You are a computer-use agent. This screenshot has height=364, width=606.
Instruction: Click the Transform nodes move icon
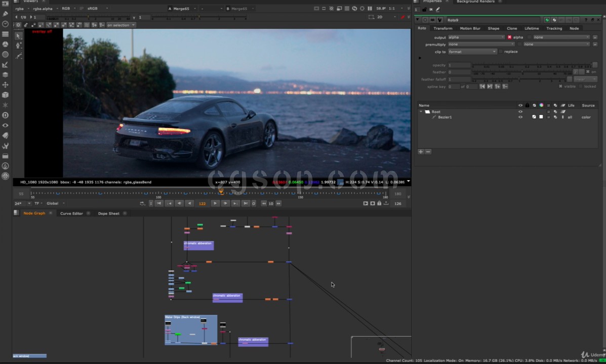click(x=6, y=85)
